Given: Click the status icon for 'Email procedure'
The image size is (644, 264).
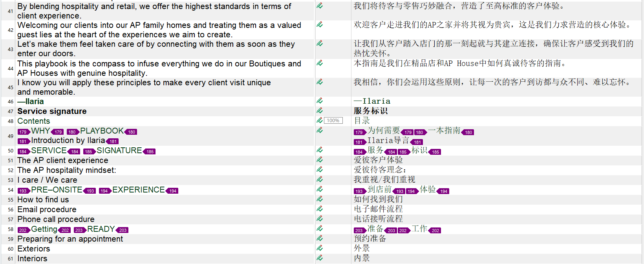Looking at the screenshot, I should (320, 209).
